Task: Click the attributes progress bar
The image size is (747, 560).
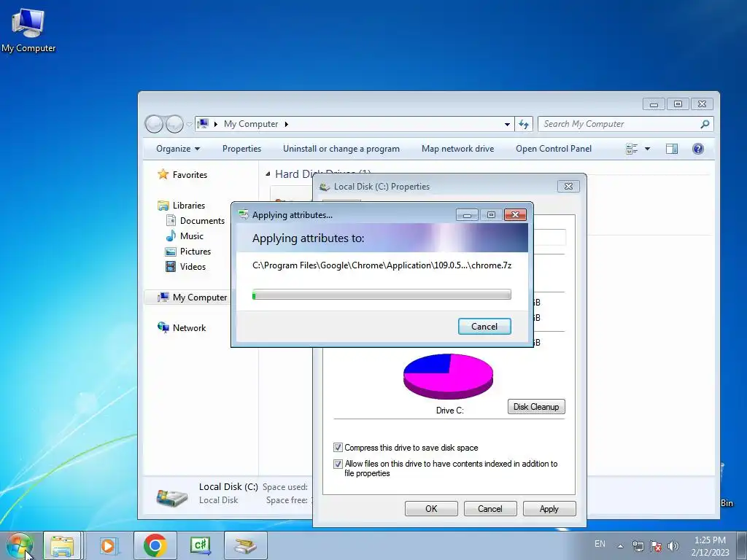Action: click(x=382, y=295)
